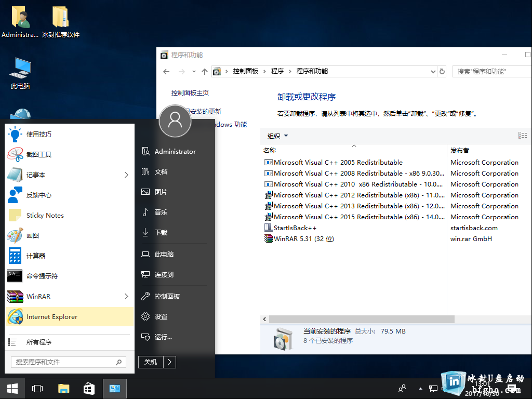Open Administrator folder on desktop
The width and height of the screenshot is (532, 399).
[20, 22]
